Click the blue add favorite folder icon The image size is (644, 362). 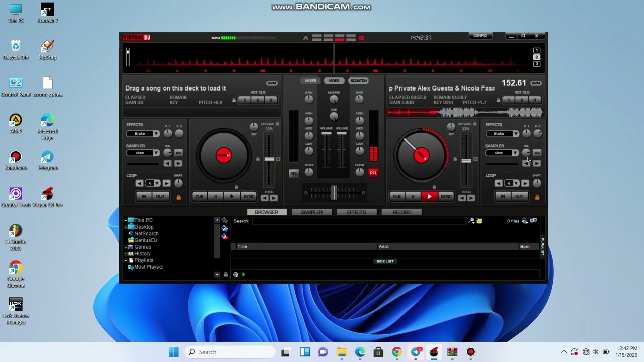[225, 228]
